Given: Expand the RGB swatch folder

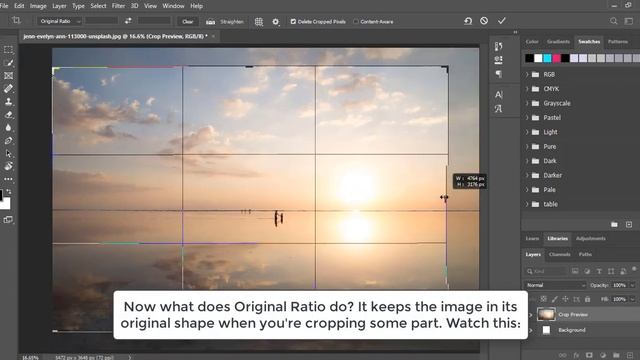Looking at the screenshot, I should pyautogui.click(x=527, y=74).
